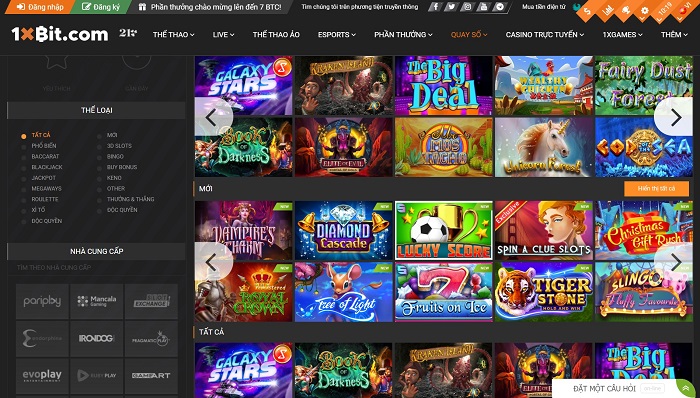Open the settings gear in top bar
700x398 pixels.
[645, 11]
